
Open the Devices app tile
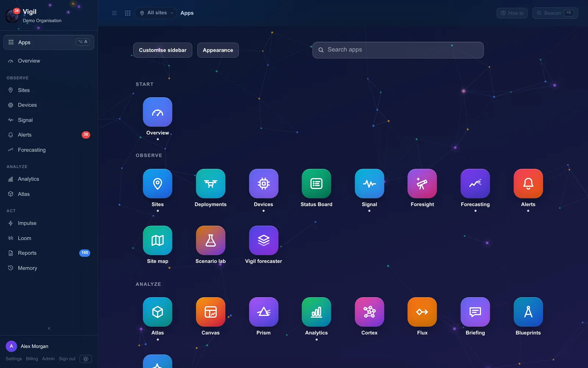[x=263, y=183]
